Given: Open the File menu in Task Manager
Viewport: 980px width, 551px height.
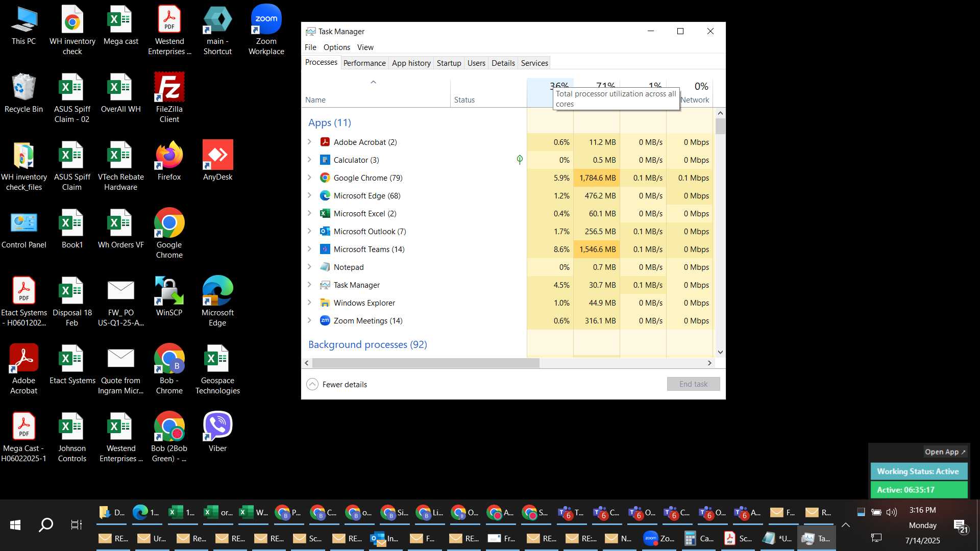Looking at the screenshot, I should (x=310, y=47).
